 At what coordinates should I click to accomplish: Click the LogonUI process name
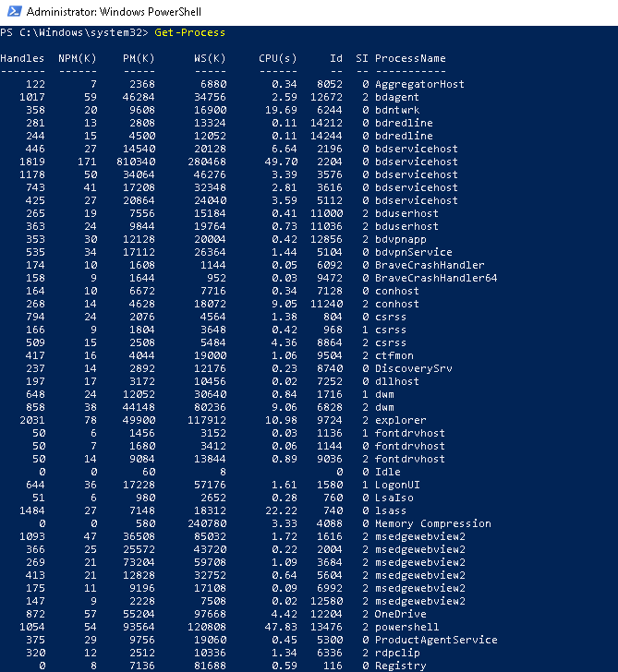click(397, 485)
